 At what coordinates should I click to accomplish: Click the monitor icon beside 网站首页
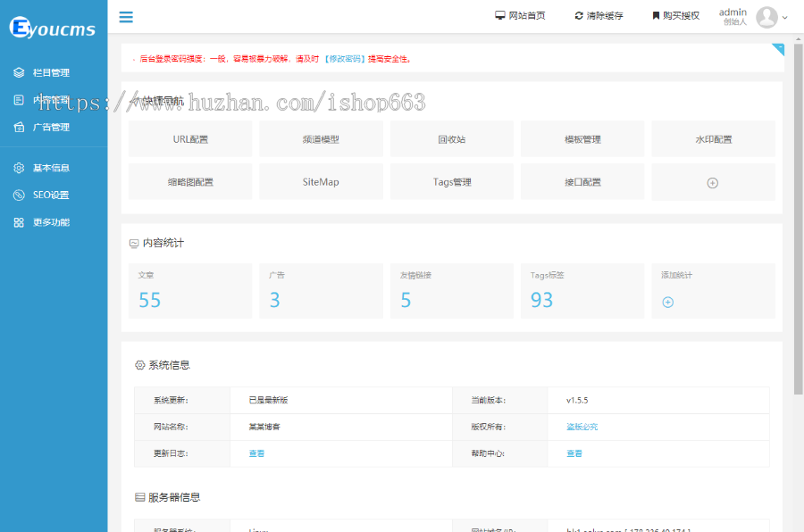pyautogui.click(x=500, y=15)
